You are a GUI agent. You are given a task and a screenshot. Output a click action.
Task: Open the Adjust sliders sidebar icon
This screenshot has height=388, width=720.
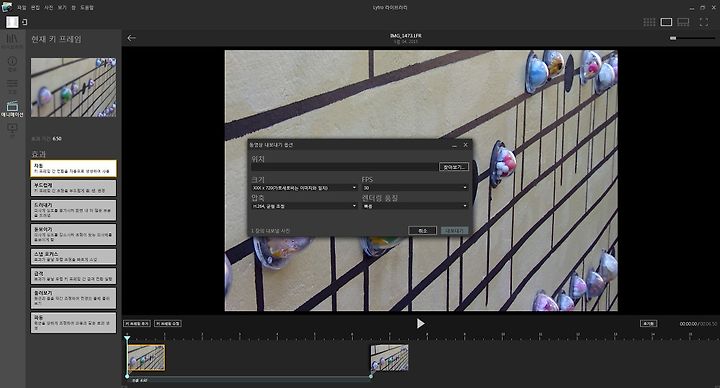pyautogui.click(x=12, y=86)
